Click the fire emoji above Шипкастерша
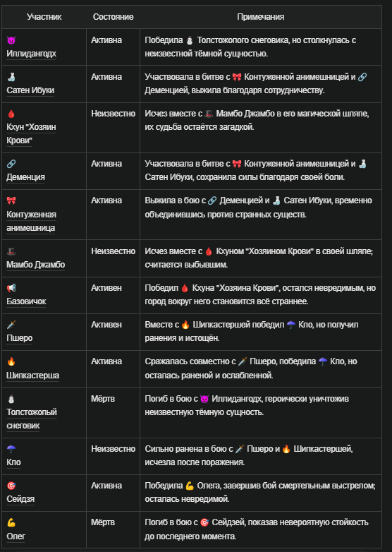 point(11,361)
